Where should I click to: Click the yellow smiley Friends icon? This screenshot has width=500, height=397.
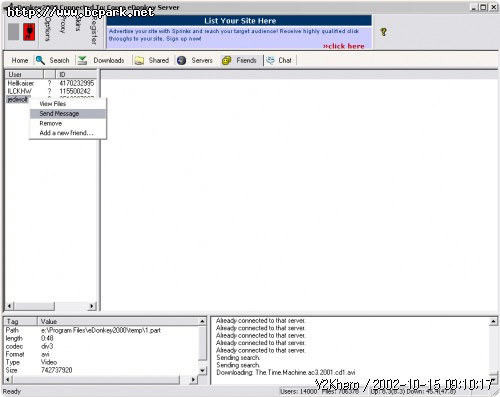(x=226, y=60)
